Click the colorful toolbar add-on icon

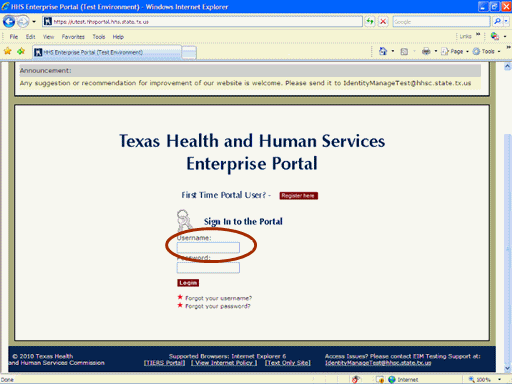point(495,36)
